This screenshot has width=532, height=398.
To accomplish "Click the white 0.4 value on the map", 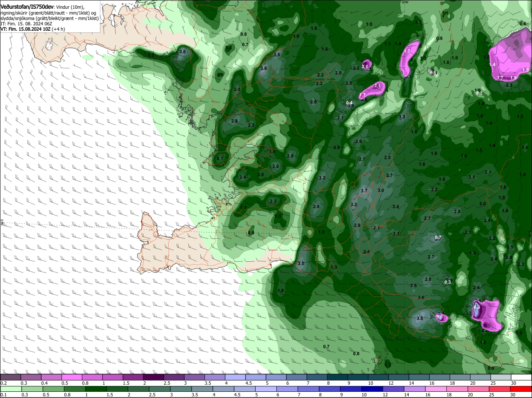I will pos(350,103).
